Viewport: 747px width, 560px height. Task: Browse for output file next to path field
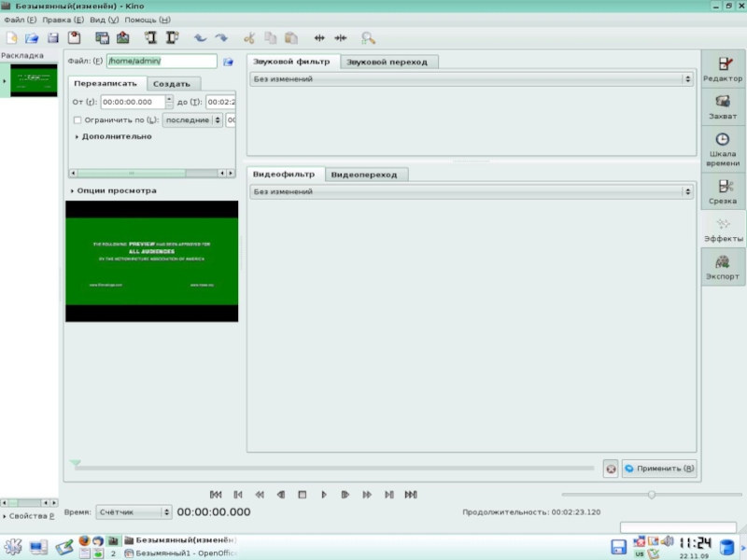[x=228, y=62]
